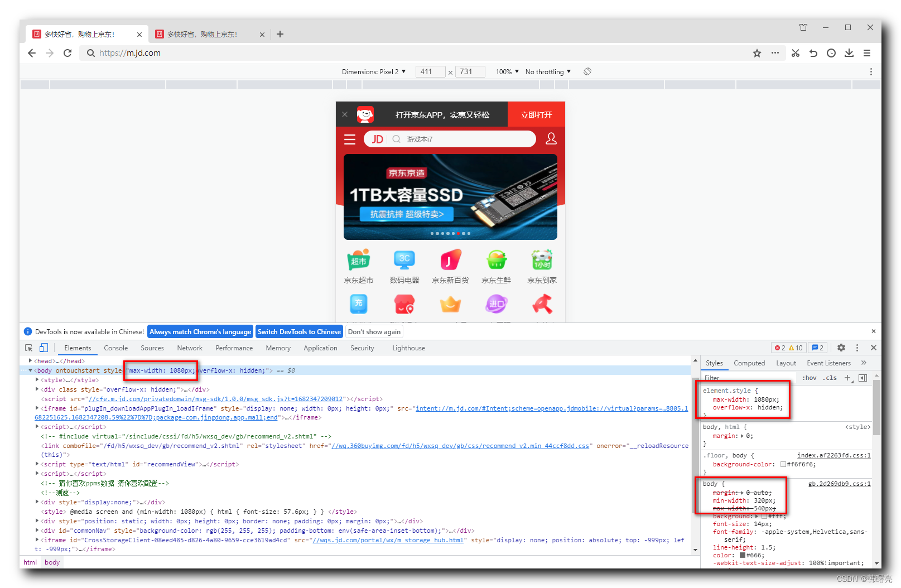901x588 pixels.
Task: Switch to the Network tab
Action: [x=190, y=348]
